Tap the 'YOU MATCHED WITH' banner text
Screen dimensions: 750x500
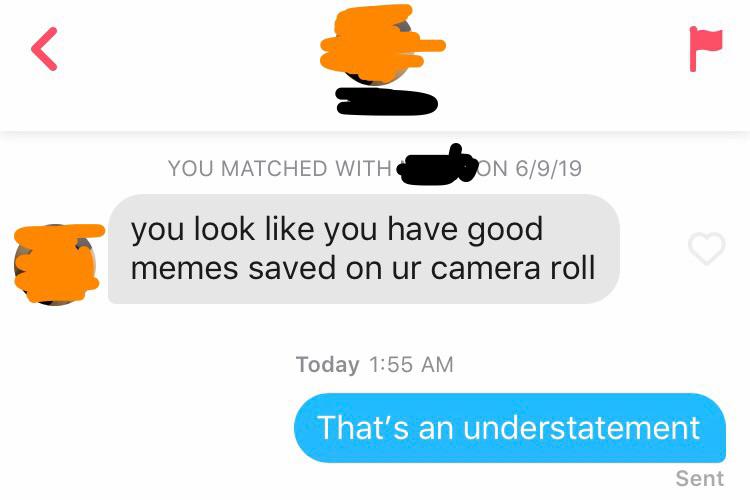[280, 168]
